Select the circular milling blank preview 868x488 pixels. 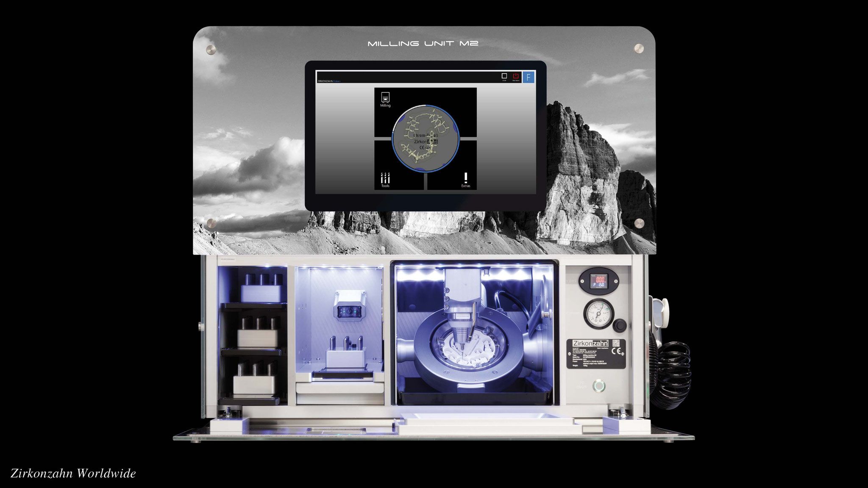(x=426, y=138)
